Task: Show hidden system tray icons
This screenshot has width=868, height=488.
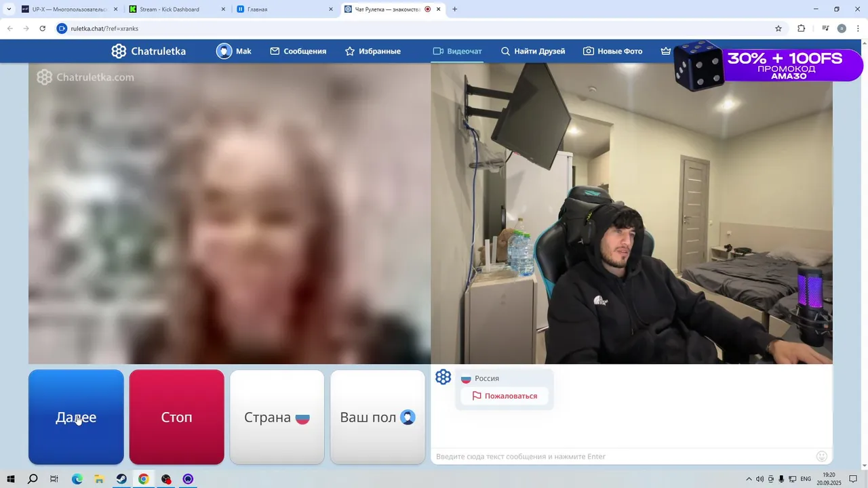Action: [x=749, y=479]
